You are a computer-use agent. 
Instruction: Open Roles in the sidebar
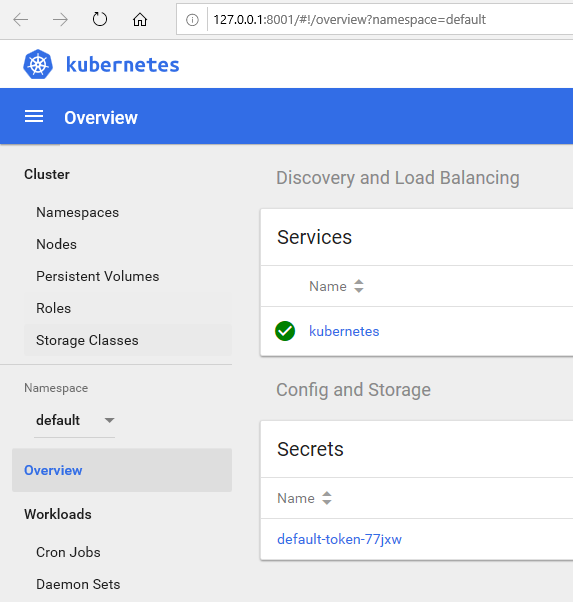tap(53, 308)
